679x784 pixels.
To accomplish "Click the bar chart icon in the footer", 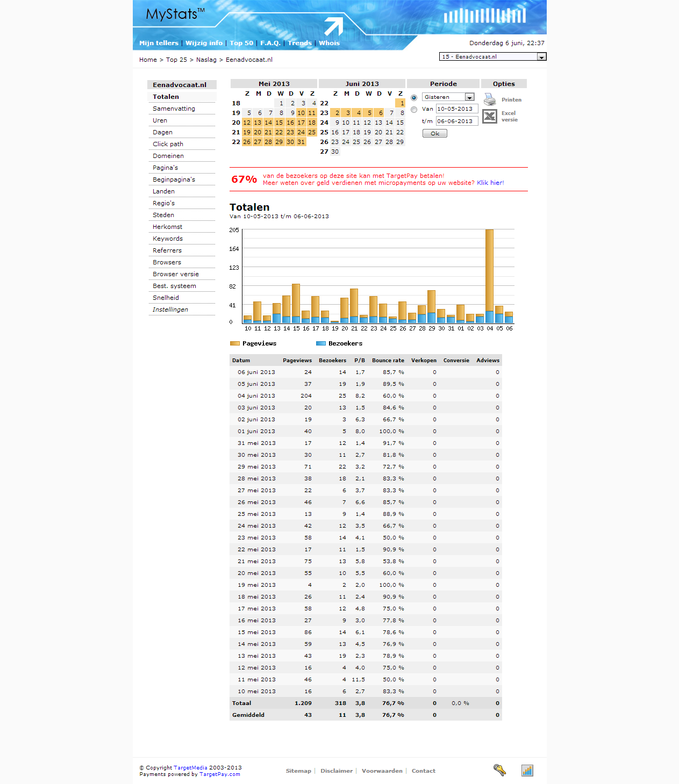I will 527,771.
